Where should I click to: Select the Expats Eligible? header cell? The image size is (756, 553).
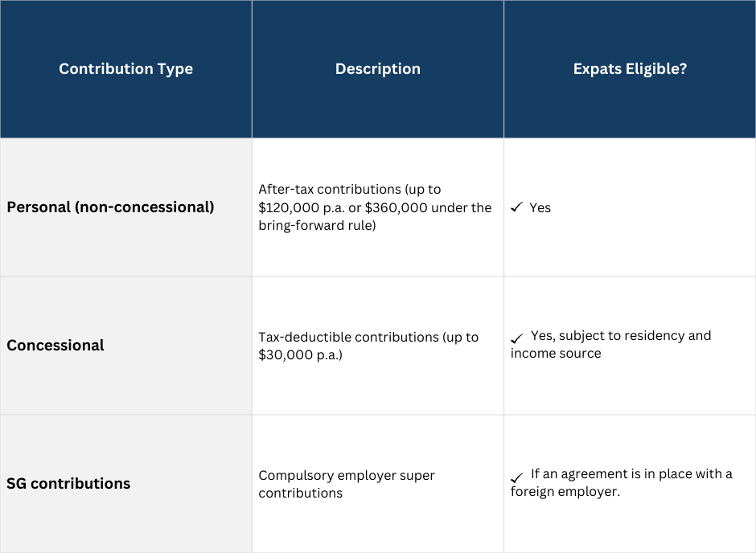630,69
